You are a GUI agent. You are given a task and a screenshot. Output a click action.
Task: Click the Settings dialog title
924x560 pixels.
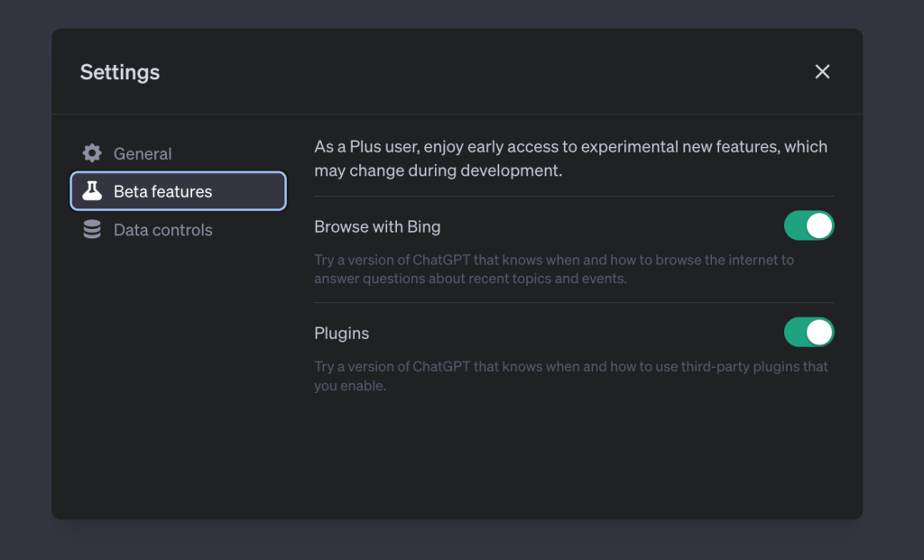120,72
